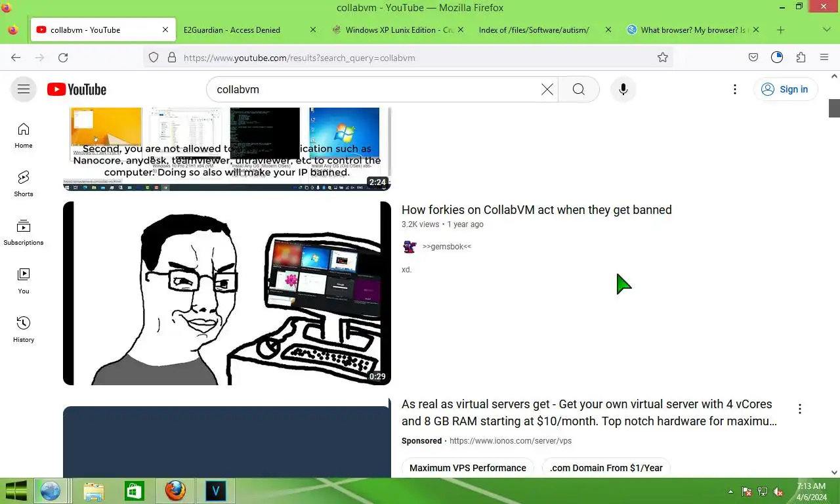Click the scrollbar down arrow
Viewport: 840px width, 504px height.
(x=834, y=472)
